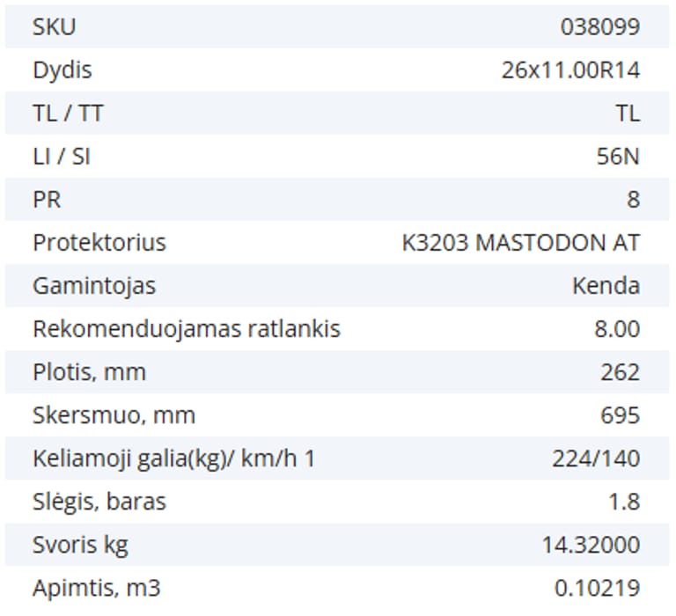Click the Protektorius label
This screenshot has height=616, width=676.
click(99, 243)
